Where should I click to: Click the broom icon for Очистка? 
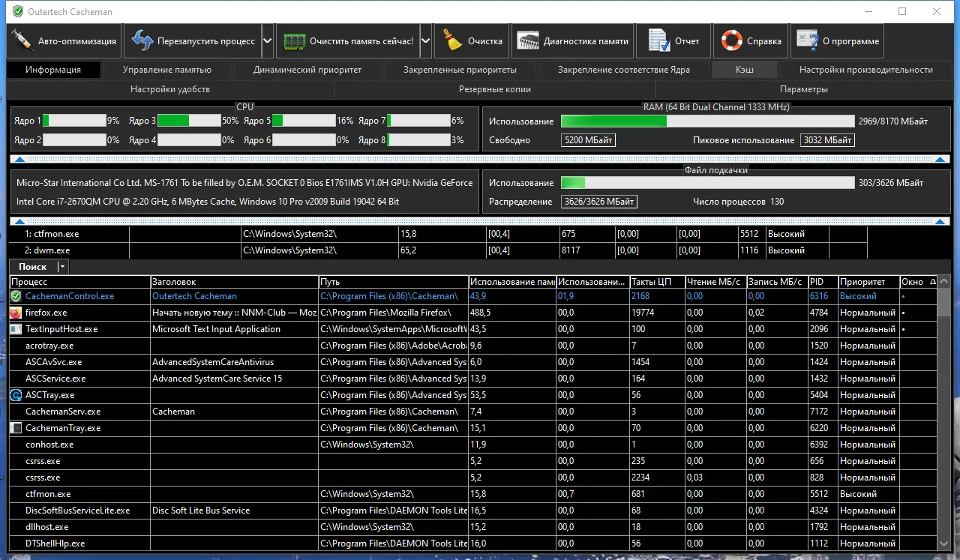coord(452,41)
